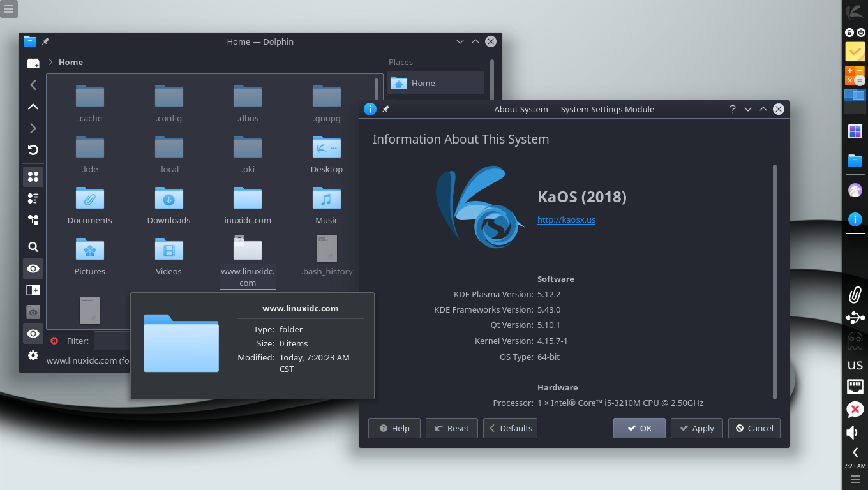Click the Dolphin file view scrollbar

377,89
